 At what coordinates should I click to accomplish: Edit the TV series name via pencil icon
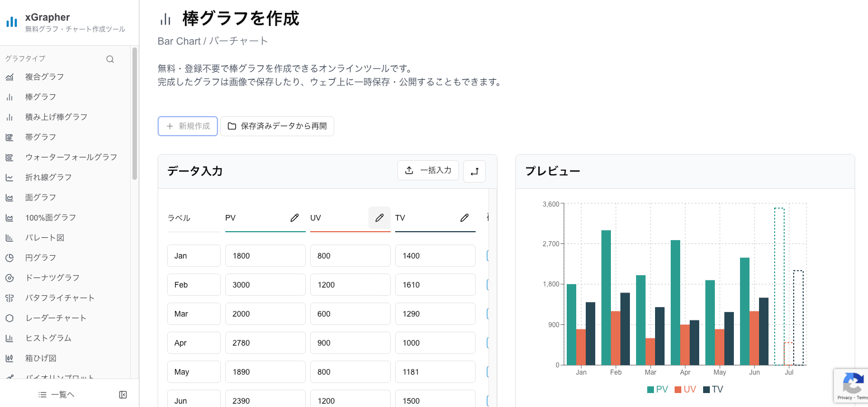tap(464, 218)
